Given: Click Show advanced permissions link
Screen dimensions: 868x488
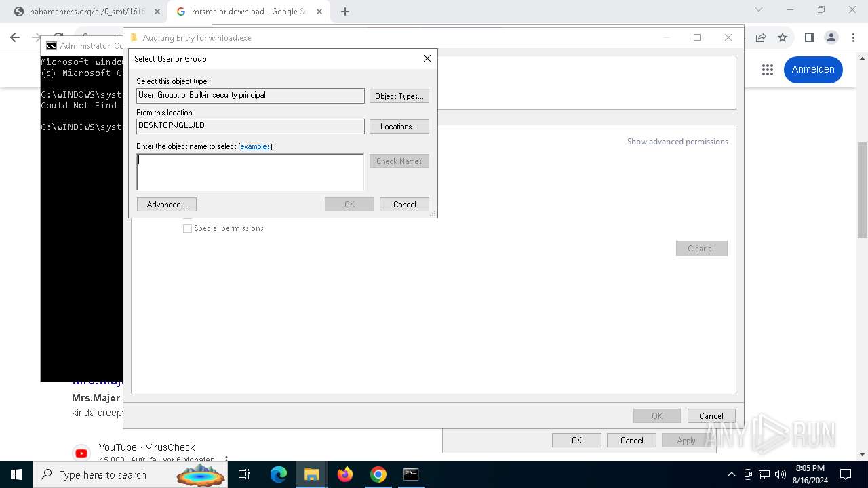Looking at the screenshot, I should pyautogui.click(x=677, y=142).
